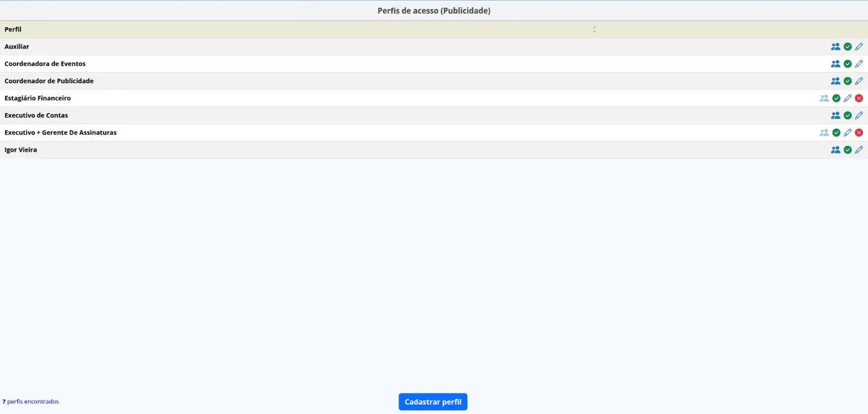Toggle green check for Coordenador de Publicidade
The width and height of the screenshot is (868, 414).
point(848,81)
